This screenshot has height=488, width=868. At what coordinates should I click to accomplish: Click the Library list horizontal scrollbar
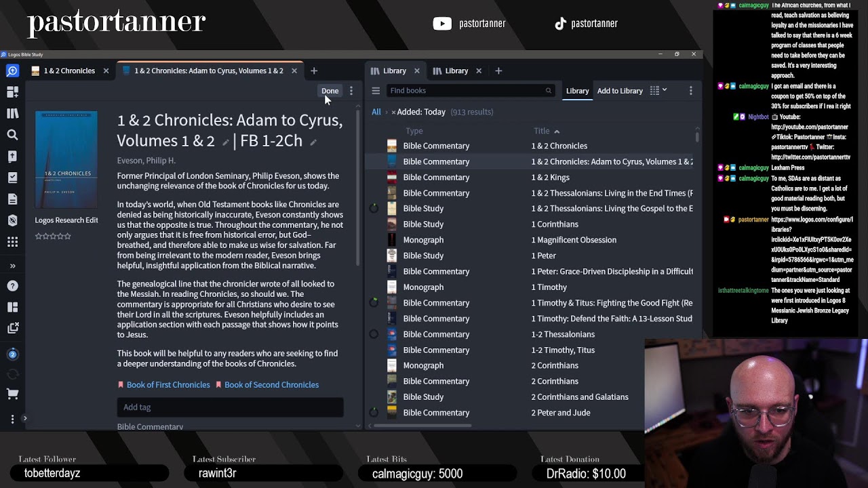(422, 426)
